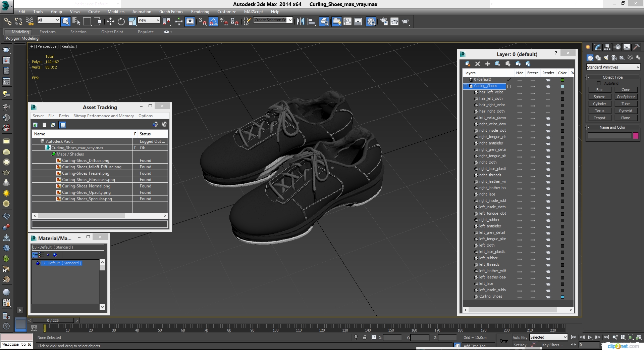Refresh the Asset Tracking list
Screen dimensions: 644x350
[x=35, y=125]
